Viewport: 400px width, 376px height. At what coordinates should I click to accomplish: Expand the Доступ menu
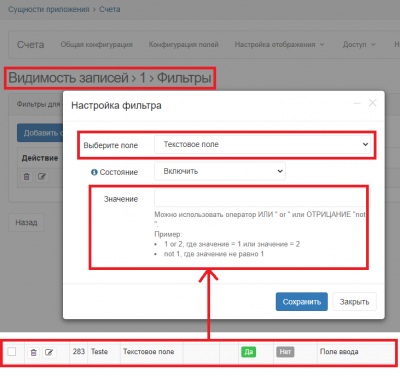(359, 44)
